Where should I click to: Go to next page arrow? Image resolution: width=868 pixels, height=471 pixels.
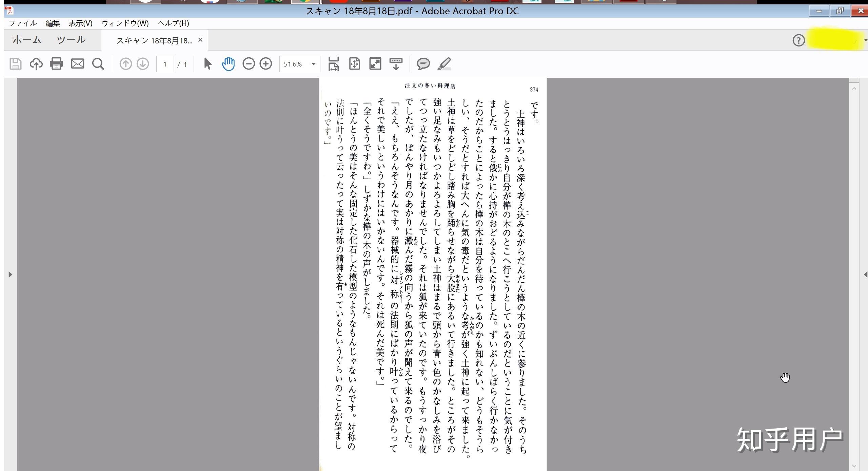pyautogui.click(x=143, y=64)
